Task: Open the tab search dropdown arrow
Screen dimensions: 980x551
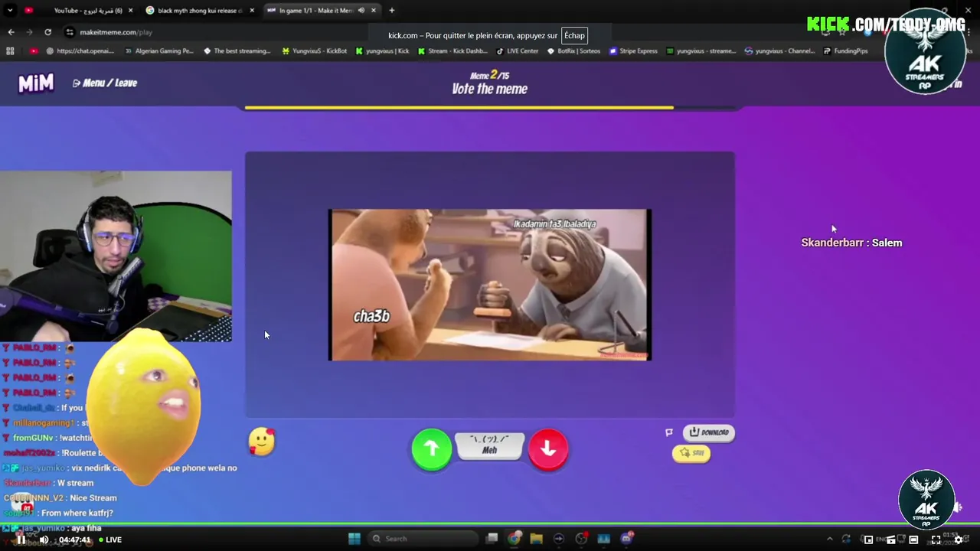Action: (x=10, y=11)
